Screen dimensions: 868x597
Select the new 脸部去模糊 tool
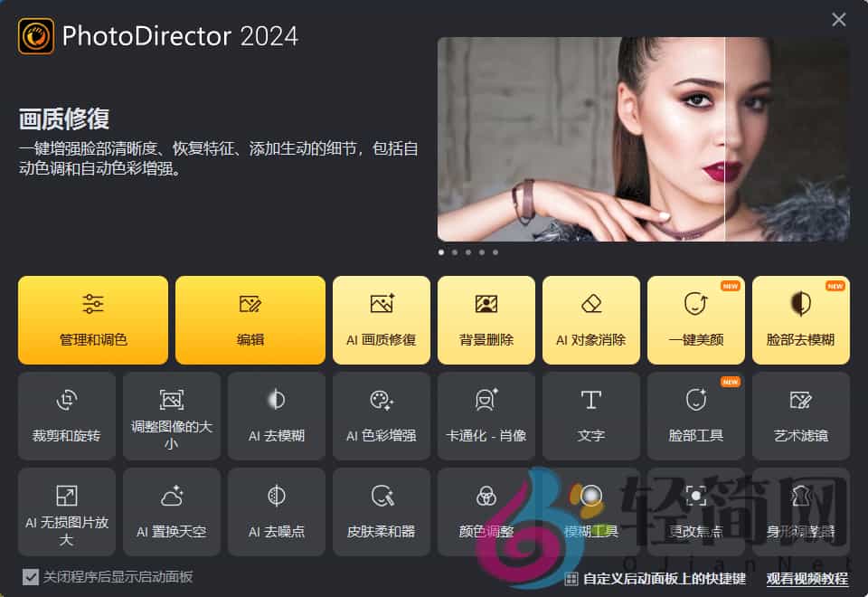click(x=801, y=319)
